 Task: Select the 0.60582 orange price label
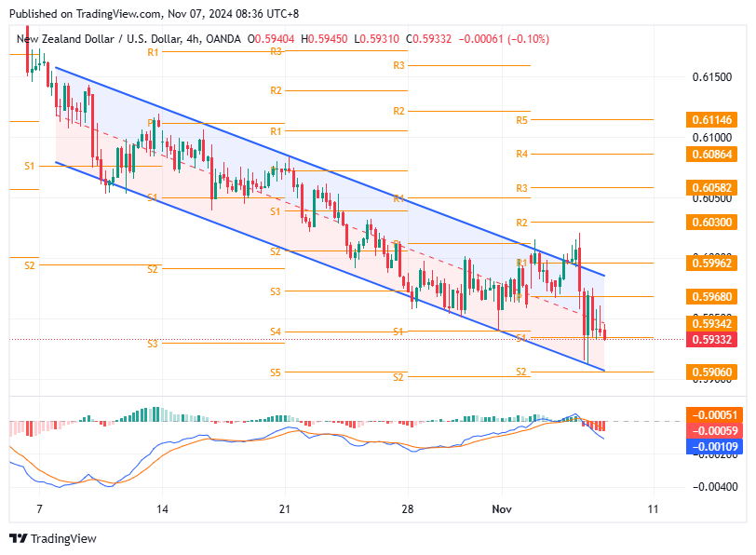(711, 187)
